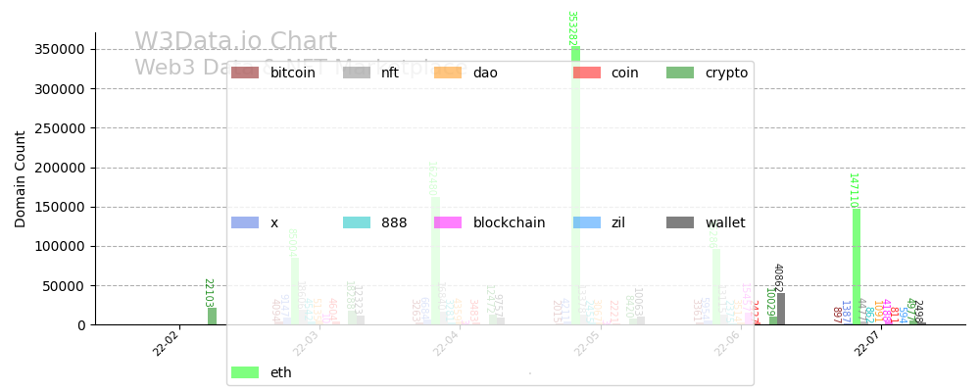Select the coin legend label

coord(624,73)
